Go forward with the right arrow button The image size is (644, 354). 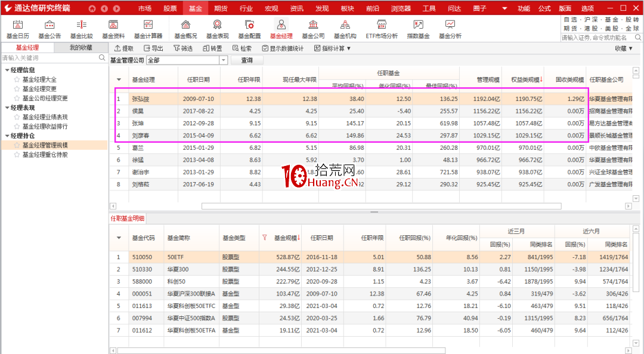coord(117,8)
